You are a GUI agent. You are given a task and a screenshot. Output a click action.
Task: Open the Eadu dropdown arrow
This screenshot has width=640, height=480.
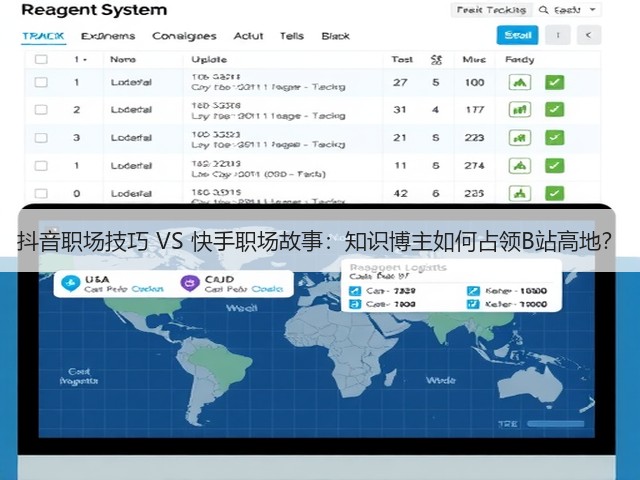pos(593,9)
